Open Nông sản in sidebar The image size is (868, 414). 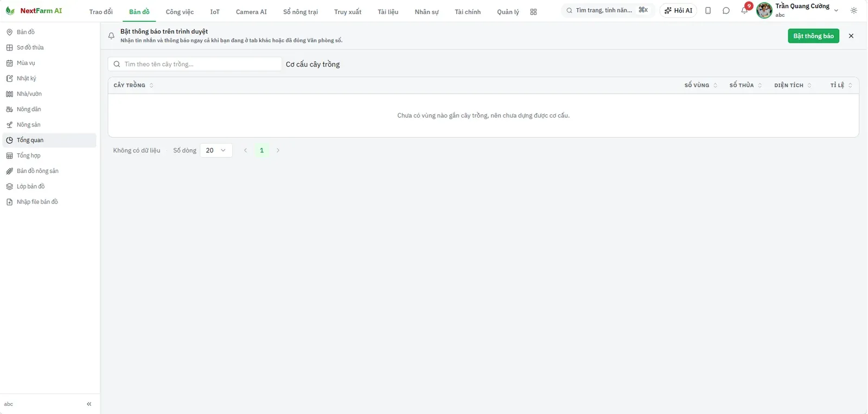pyautogui.click(x=49, y=125)
